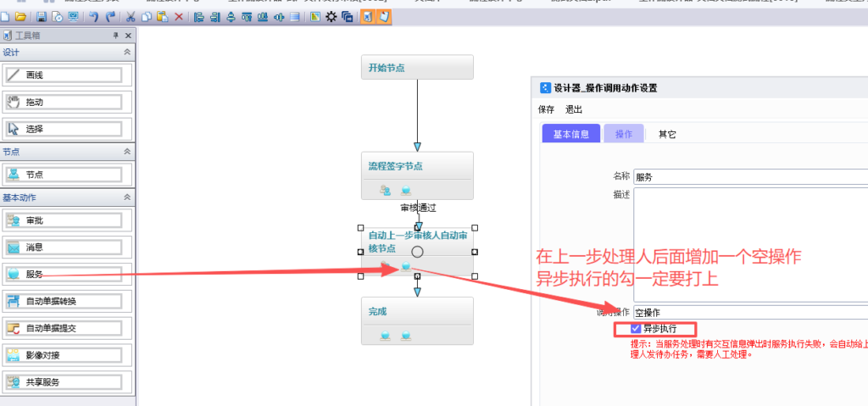Click the Undo arrow icon
The height and width of the screenshot is (406, 868).
(x=93, y=17)
